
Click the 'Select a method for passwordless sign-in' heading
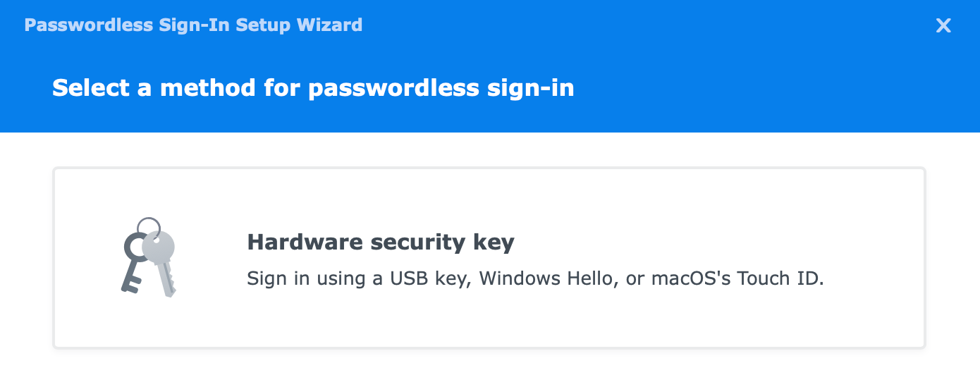click(x=313, y=88)
